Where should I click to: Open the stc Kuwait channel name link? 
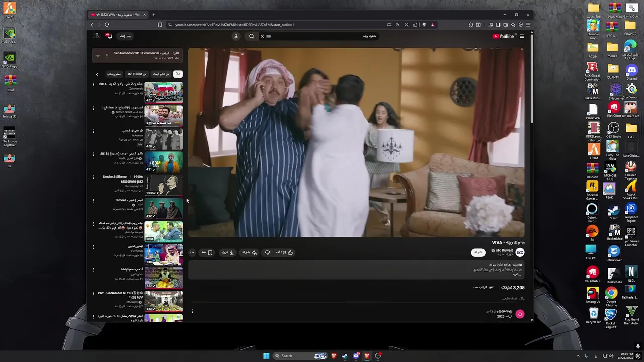tap(503, 250)
